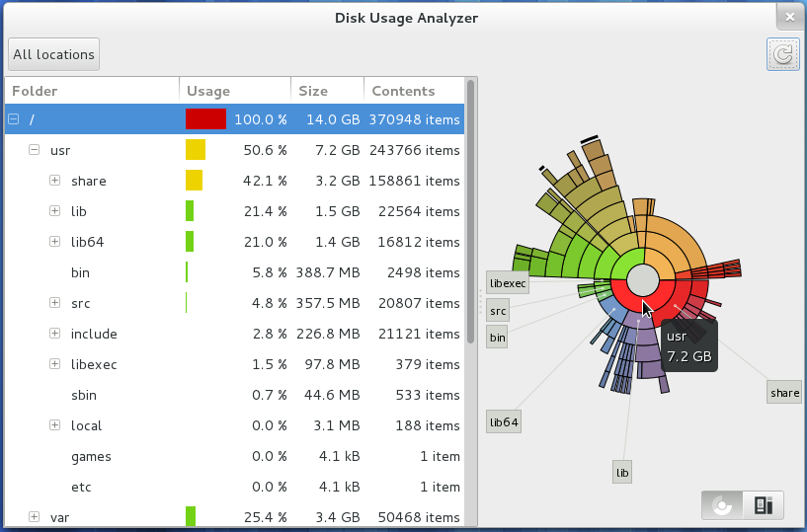Click '370948 items' in root row

coord(414,119)
